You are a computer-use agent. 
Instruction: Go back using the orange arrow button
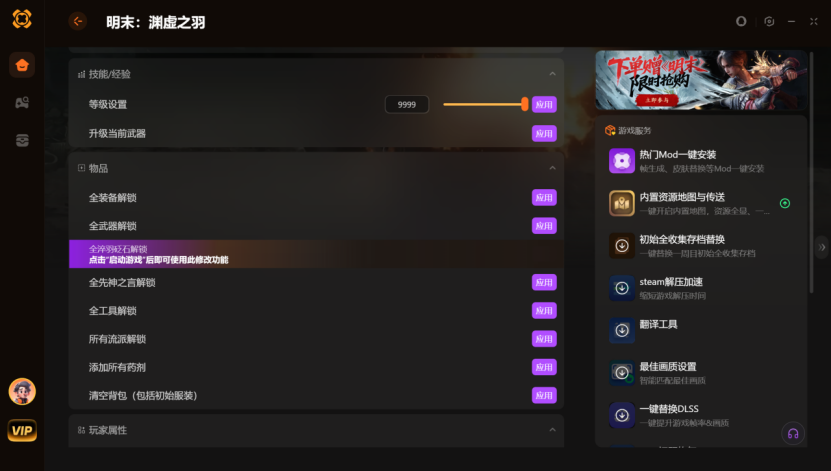click(78, 21)
